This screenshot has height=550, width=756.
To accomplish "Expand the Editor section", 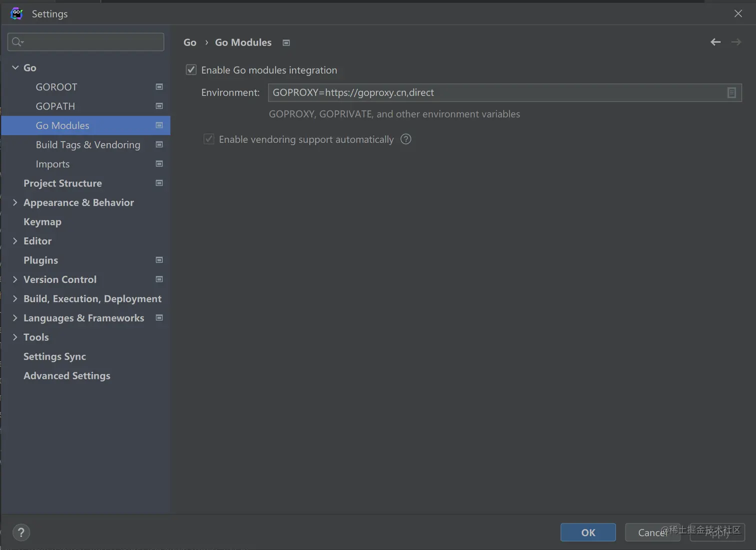I will point(15,241).
